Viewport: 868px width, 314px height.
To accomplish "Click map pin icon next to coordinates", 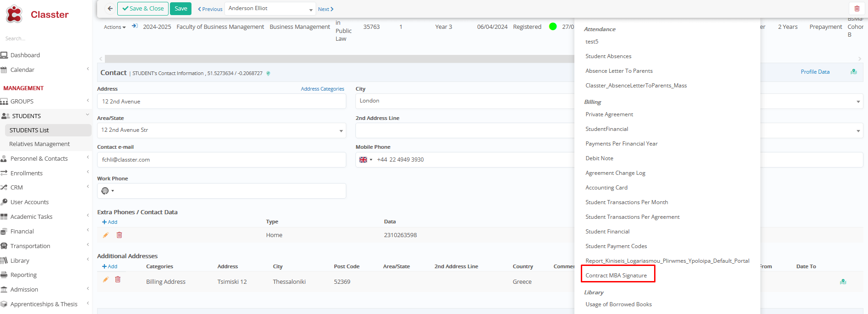I will click(x=268, y=73).
